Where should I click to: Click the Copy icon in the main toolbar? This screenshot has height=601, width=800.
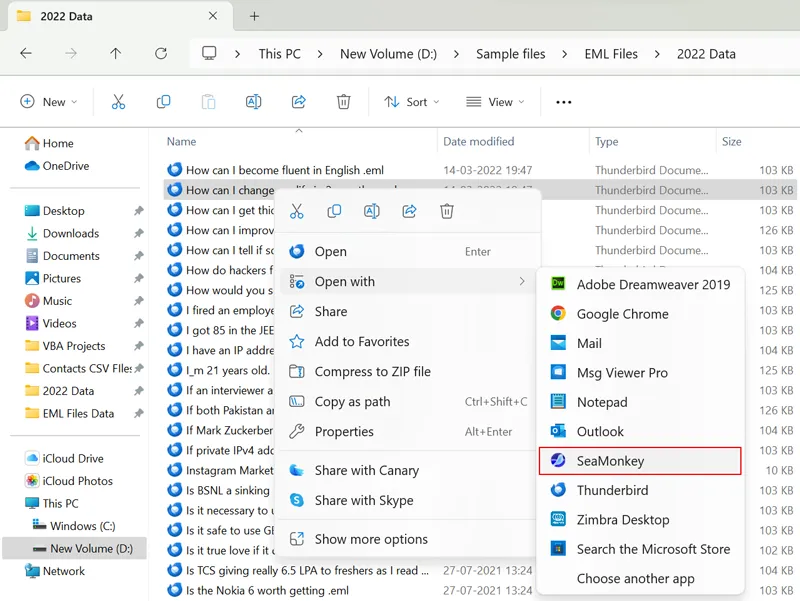[x=163, y=102]
